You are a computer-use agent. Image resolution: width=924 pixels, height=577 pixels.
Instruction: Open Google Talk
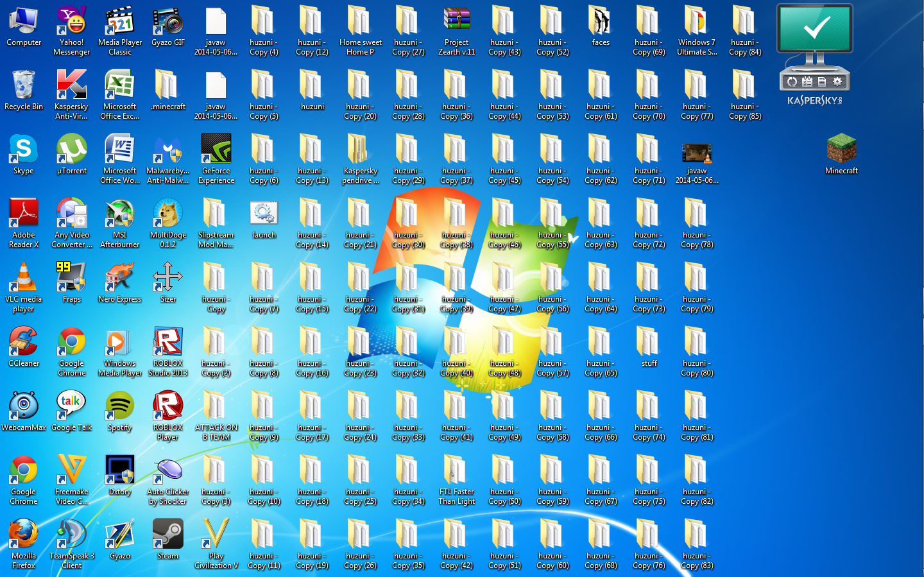(72, 412)
